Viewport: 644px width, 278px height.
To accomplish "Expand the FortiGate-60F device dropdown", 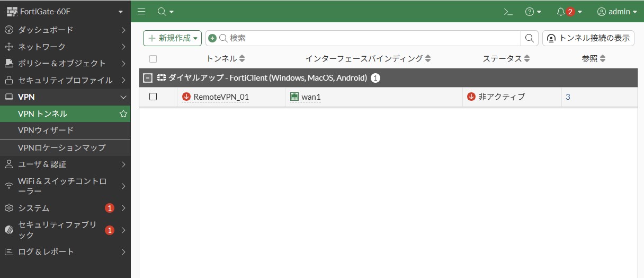I will [121, 12].
